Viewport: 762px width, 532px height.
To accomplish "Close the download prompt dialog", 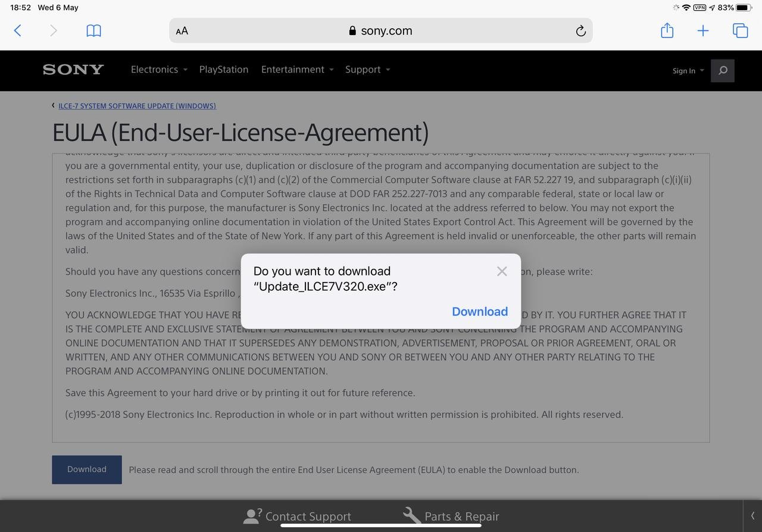I will 502,271.
